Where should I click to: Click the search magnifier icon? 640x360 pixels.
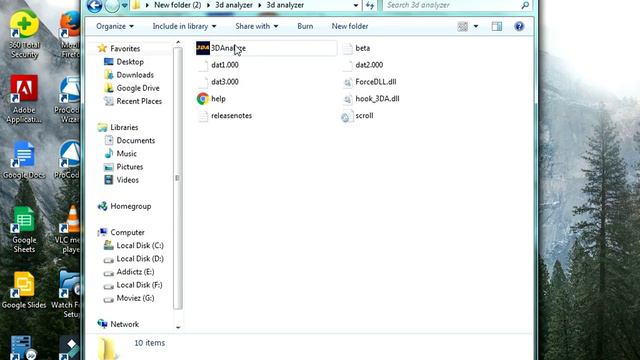(x=525, y=5)
